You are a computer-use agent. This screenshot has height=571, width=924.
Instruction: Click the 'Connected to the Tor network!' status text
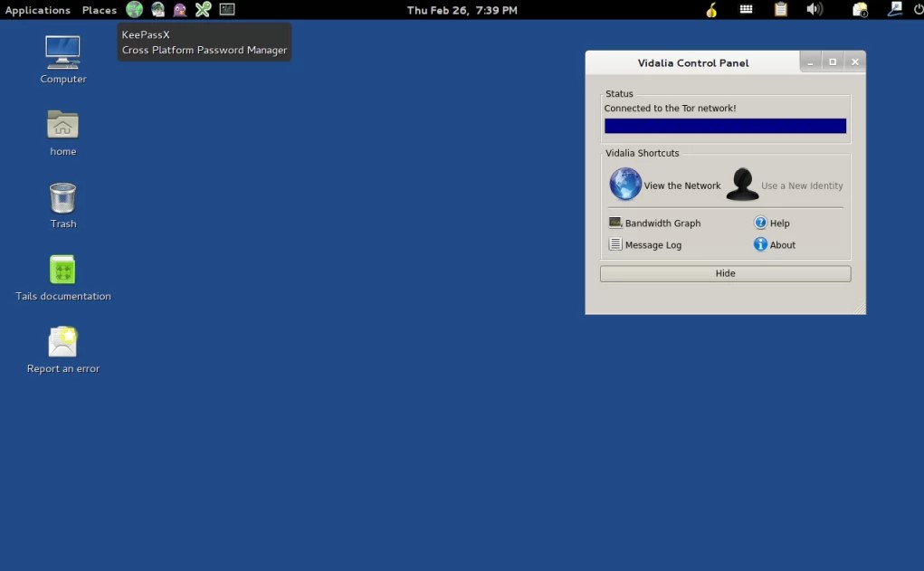(670, 109)
